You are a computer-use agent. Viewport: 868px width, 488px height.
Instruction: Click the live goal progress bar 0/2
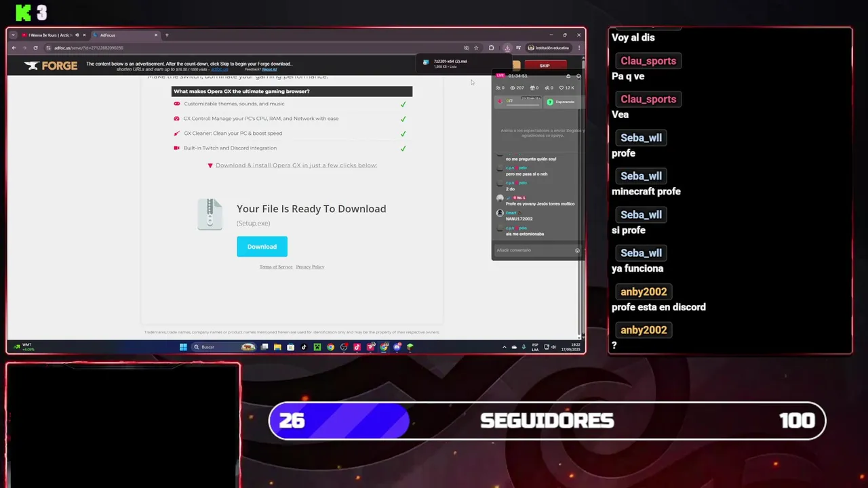click(517, 102)
